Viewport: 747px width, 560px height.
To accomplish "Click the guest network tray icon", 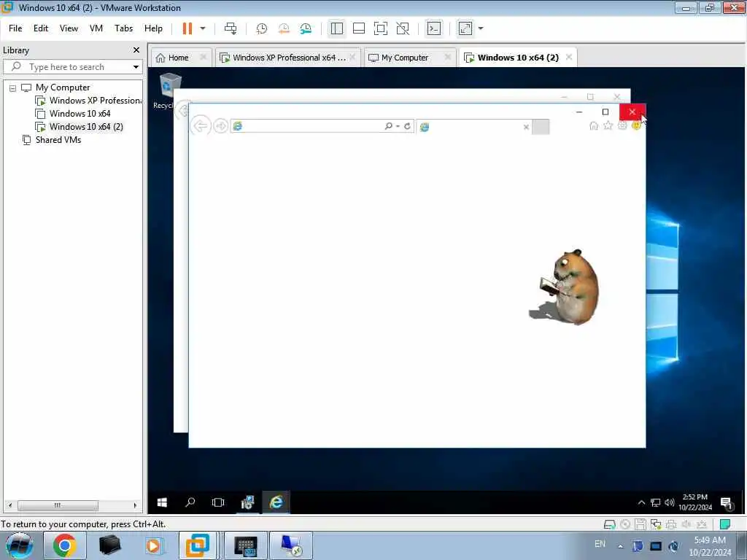I will (656, 502).
